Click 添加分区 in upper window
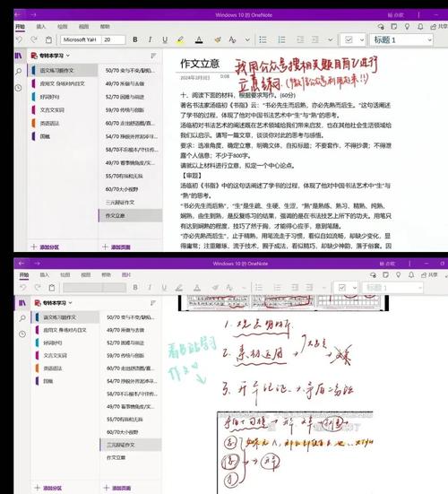Viewport: 448px width, 494px height. tap(45, 247)
